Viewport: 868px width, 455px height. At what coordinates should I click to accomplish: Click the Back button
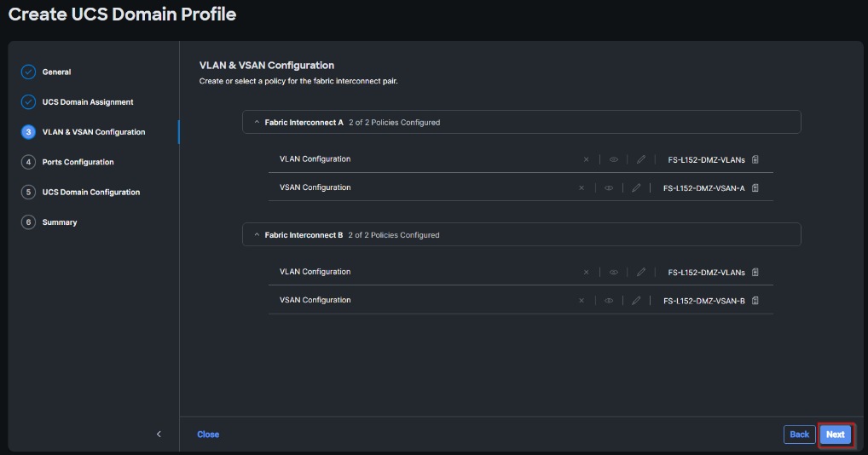(799, 435)
